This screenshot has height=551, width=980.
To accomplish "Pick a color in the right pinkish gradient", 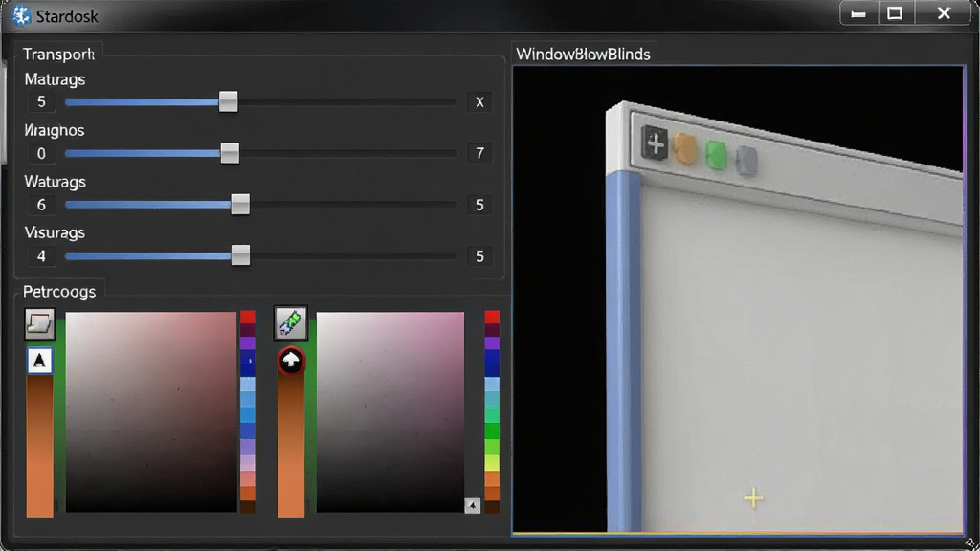I will point(390,411).
